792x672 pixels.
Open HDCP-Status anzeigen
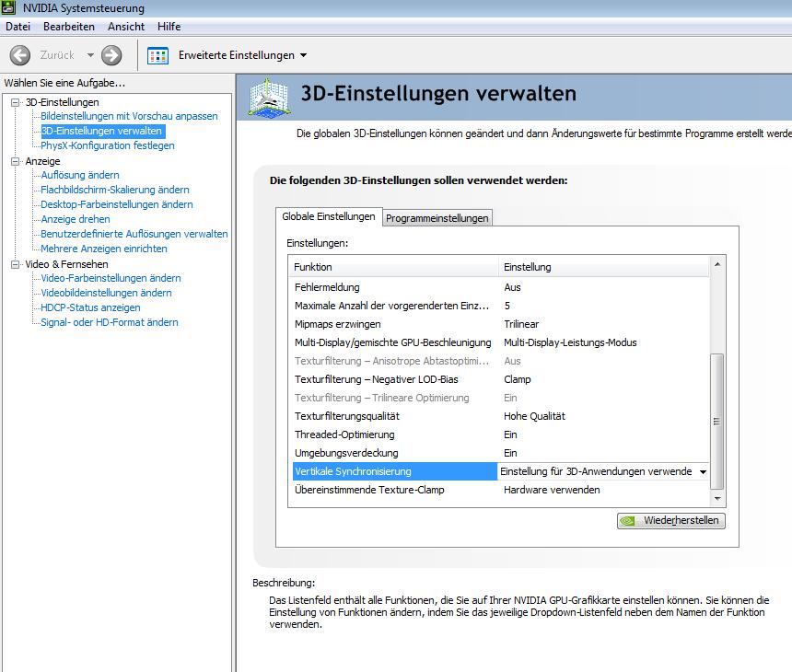coord(90,307)
